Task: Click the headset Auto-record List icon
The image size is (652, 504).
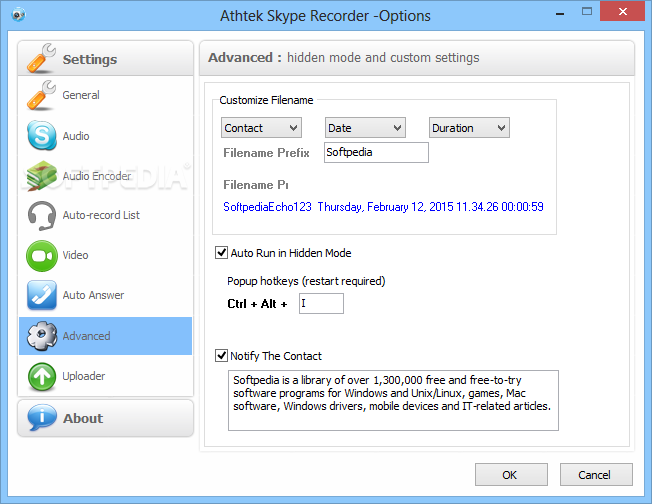Action: click(x=42, y=215)
